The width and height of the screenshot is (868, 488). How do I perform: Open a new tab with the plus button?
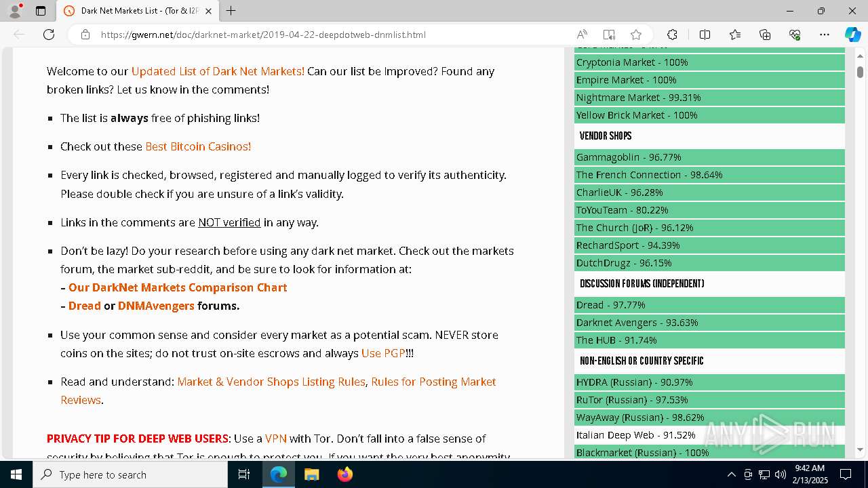pyautogui.click(x=231, y=11)
